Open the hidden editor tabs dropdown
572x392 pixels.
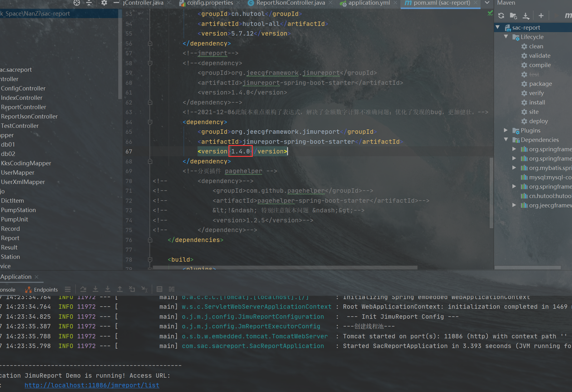point(487,3)
